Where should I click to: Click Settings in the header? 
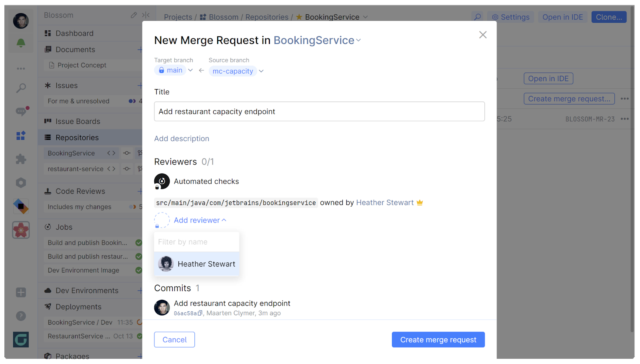click(511, 17)
